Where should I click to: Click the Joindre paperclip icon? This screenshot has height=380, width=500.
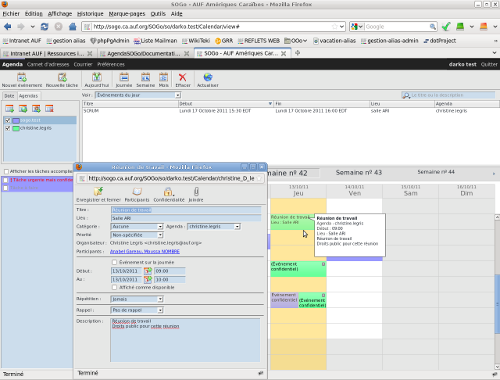(x=196, y=192)
